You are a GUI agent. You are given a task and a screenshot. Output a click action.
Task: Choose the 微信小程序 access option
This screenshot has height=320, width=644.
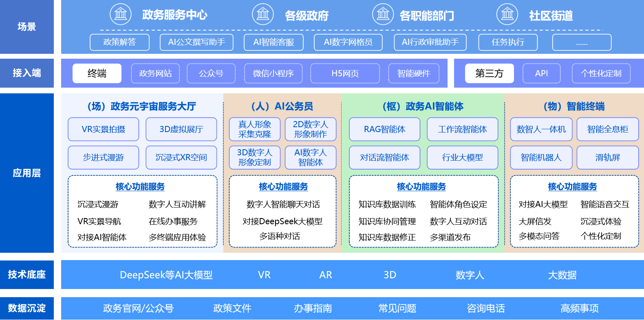273,73
